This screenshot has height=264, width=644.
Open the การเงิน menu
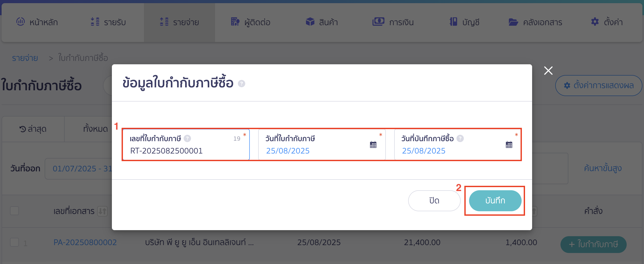393,22
